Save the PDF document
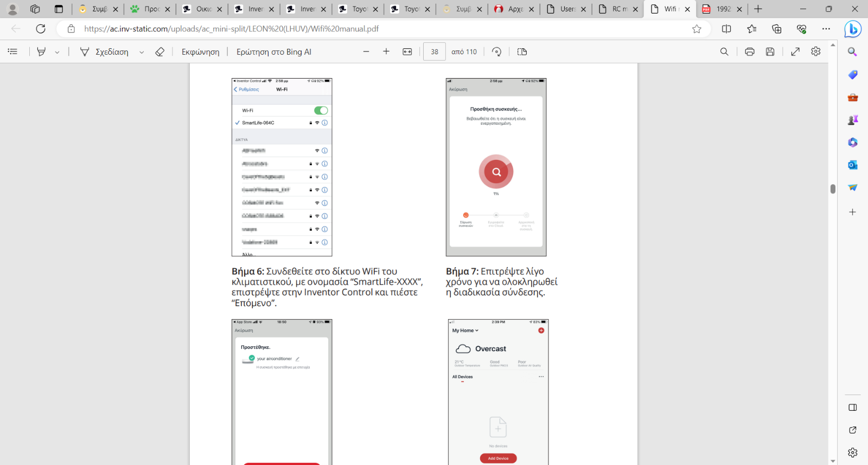 [770, 51]
